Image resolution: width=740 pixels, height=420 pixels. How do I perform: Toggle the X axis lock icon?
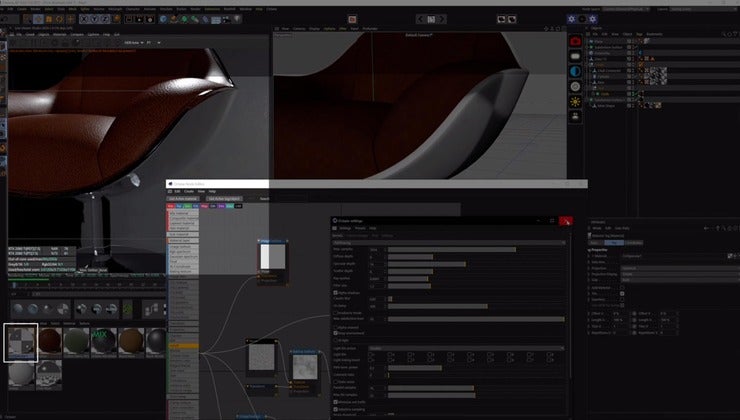coord(84,19)
